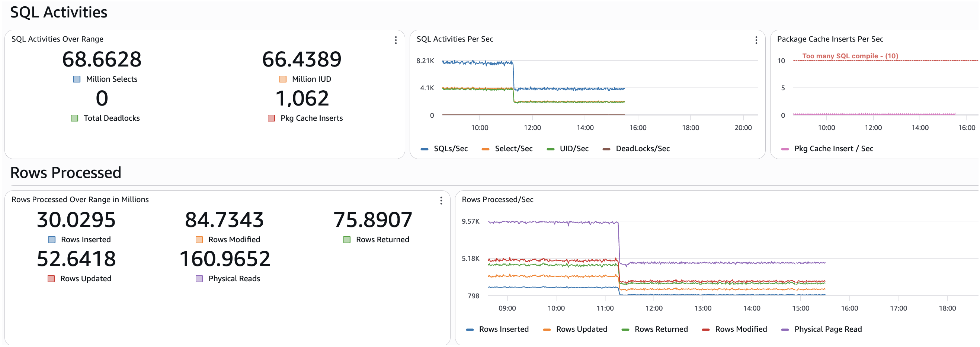980x347 pixels.
Task: Click the Too many SQL compile annotation
Action: (850, 56)
